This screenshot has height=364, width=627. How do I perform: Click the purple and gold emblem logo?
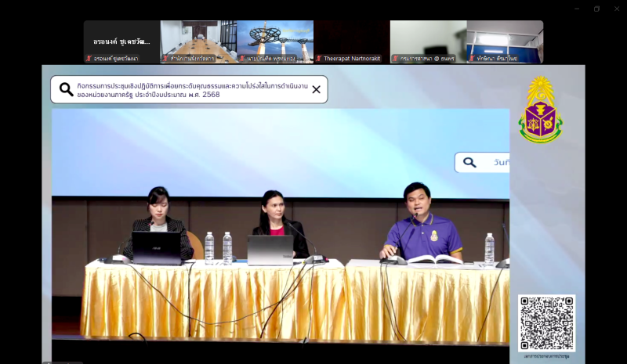pyautogui.click(x=540, y=110)
